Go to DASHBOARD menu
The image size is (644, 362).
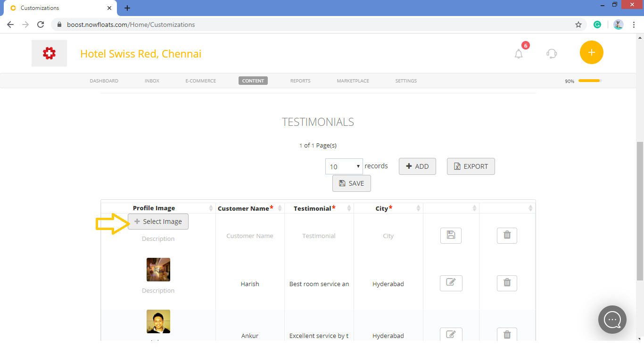coord(104,81)
